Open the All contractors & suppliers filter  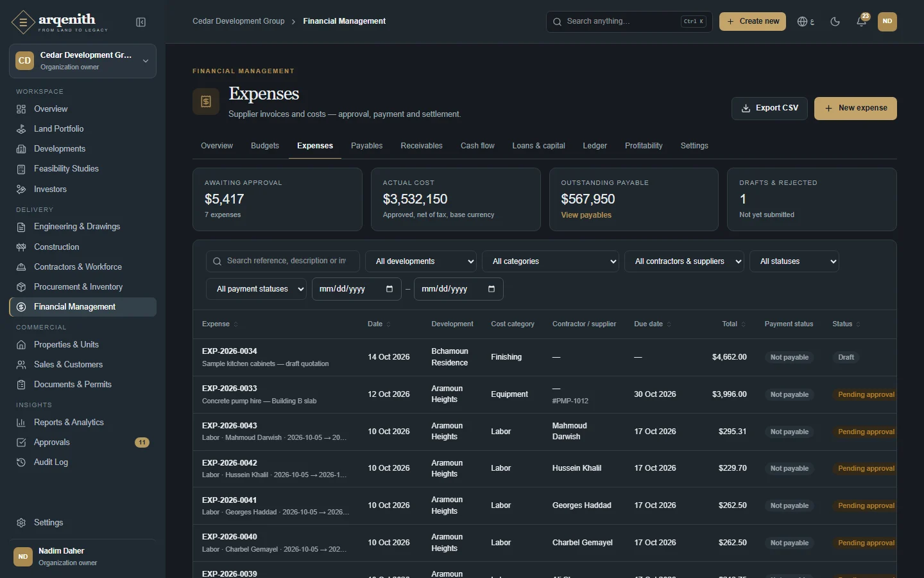pos(684,261)
